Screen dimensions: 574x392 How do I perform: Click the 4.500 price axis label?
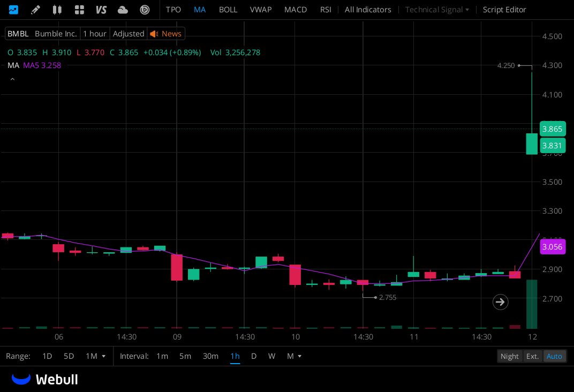pyautogui.click(x=552, y=36)
